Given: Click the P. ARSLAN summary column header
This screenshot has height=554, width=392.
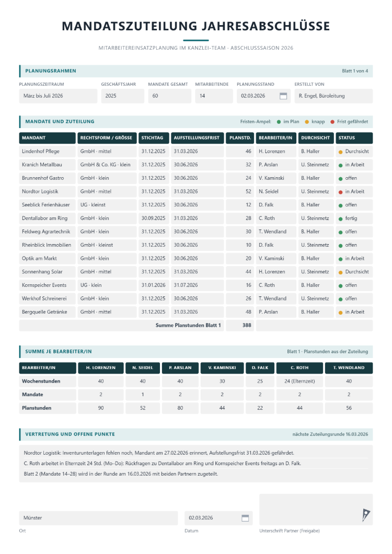Looking at the screenshot, I should coord(180,368).
